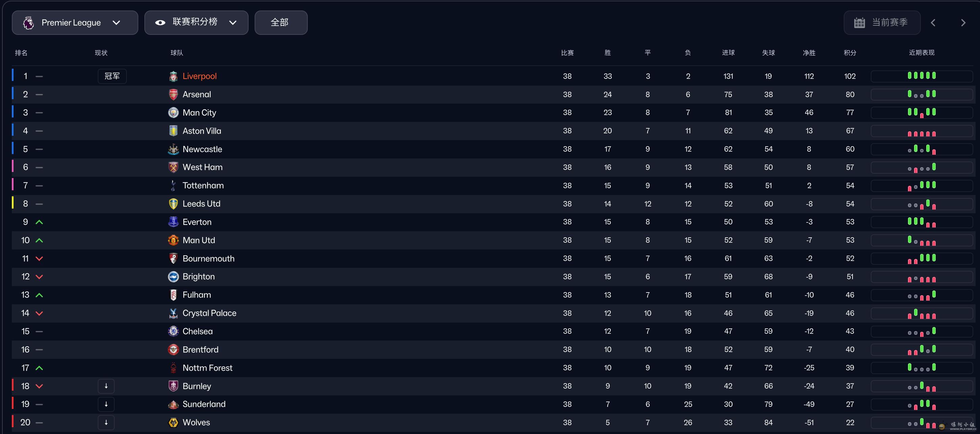Go to the next season arrow
Viewport: 980px width, 434px height.
(963, 23)
